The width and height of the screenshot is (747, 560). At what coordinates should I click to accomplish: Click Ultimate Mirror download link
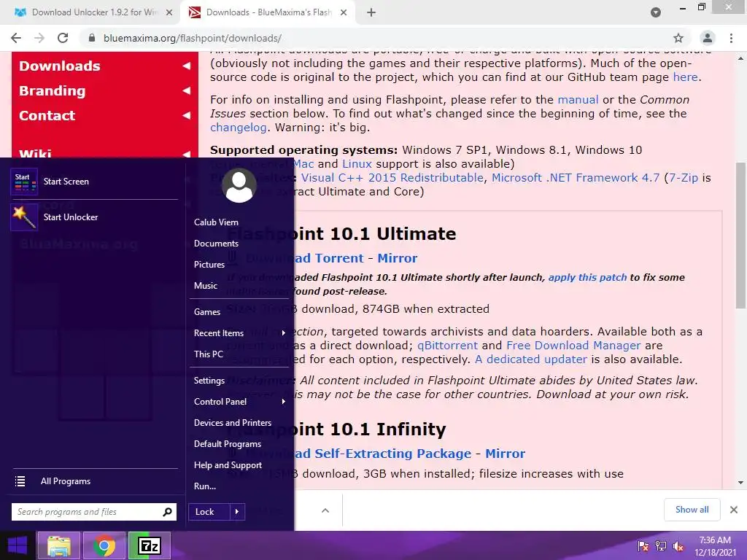[x=398, y=258]
